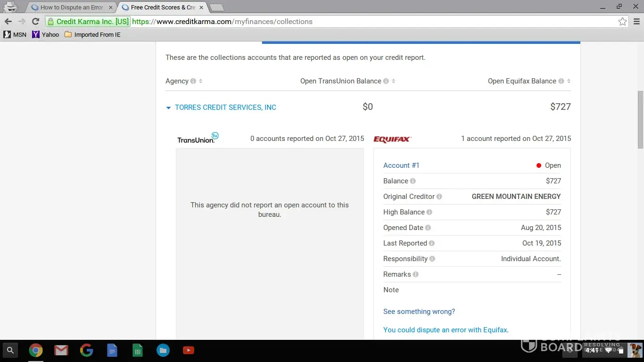Viewport: 644px width, 362px height.
Task: Click the See something wrong? link
Action: click(x=419, y=312)
